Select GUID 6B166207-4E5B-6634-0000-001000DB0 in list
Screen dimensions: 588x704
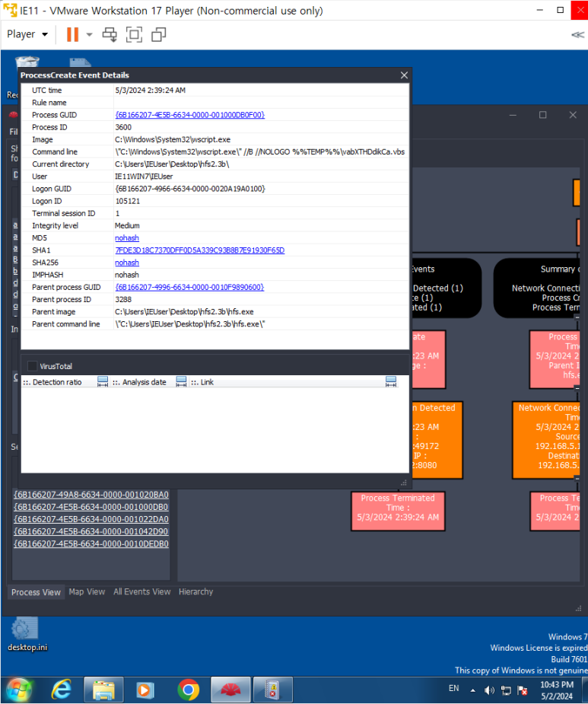[x=91, y=507]
